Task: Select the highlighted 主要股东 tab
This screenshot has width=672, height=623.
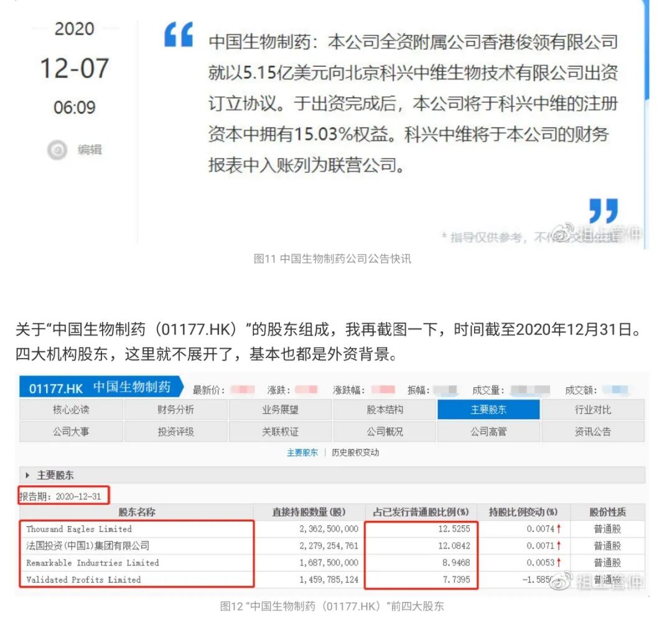Action: click(488, 409)
